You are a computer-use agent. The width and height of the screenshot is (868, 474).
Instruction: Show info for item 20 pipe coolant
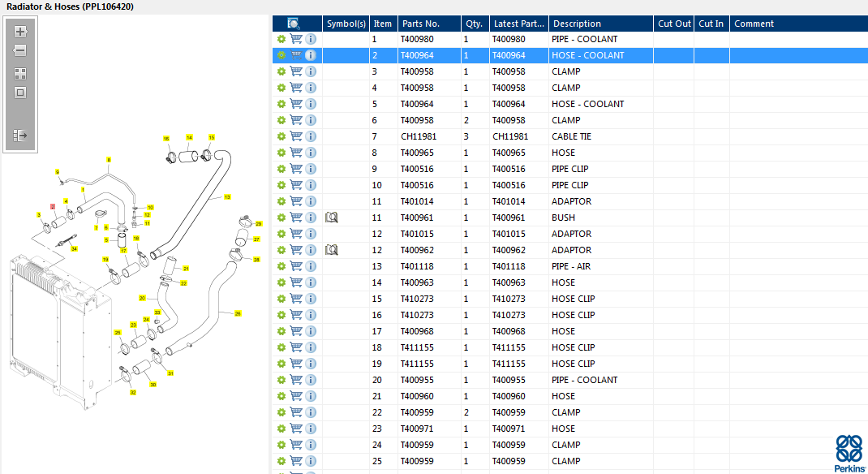click(311, 380)
